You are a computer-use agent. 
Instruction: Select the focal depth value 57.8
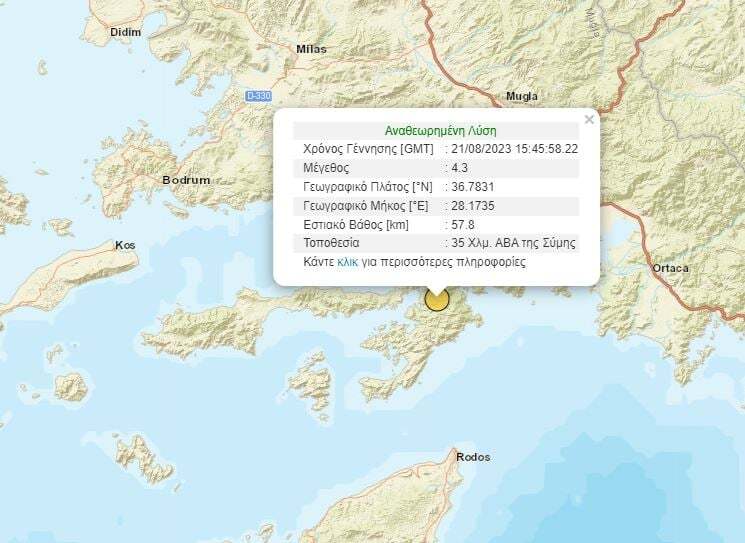[461, 224]
